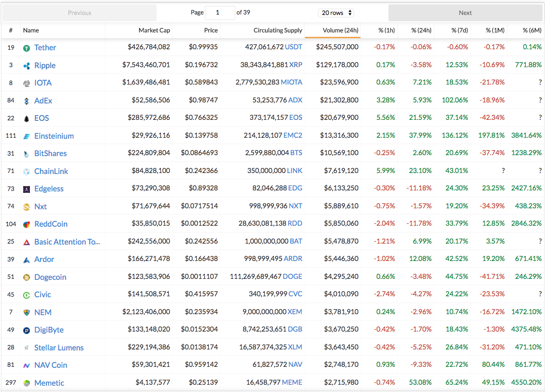Image resolution: width=545 pixels, height=392 pixels.
Task: Open the Memetic name link
Action: [x=49, y=383]
